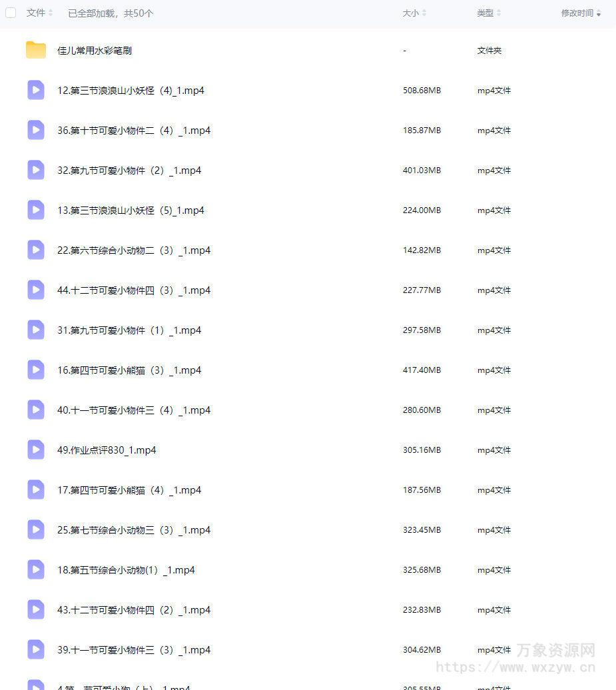Select row 25.第七节综合小动物三 (3) _1.mp4
The height and width of the screenshot is (690, 616).
coord(308,530)
